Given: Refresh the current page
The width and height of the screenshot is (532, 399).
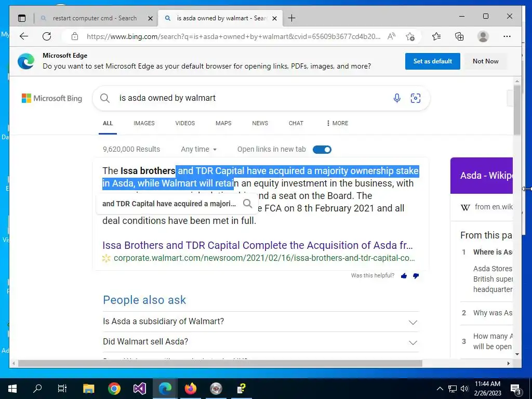Looking at the screenshot, I should click(x=47, y=36).
